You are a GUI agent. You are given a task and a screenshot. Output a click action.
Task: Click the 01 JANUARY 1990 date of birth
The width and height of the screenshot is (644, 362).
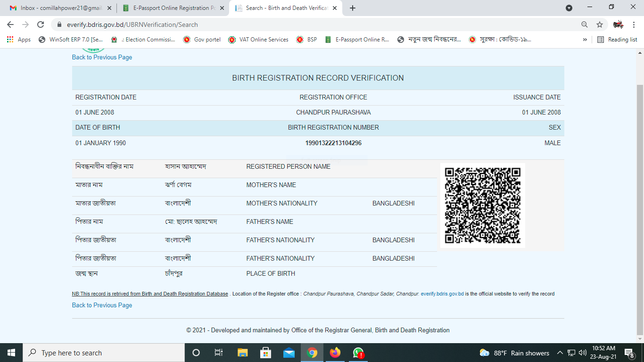point(100,143)
